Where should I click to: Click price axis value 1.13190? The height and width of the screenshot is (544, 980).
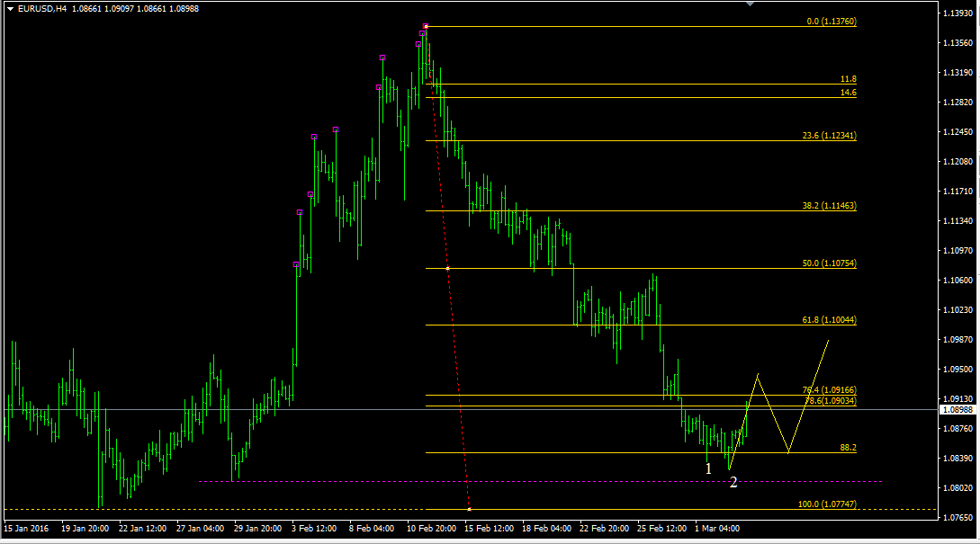click(x=958, y=73)
